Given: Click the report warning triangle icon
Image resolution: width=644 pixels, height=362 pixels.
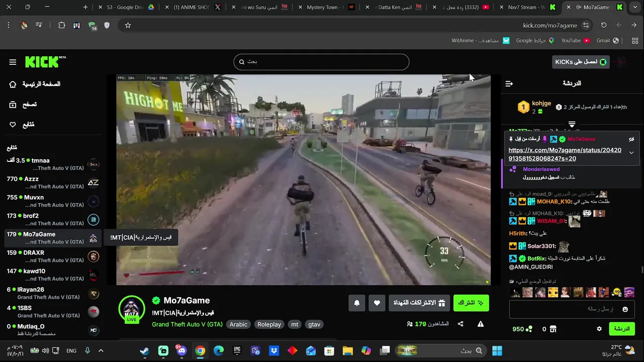Looking at the screenshot, I should 480,324.
